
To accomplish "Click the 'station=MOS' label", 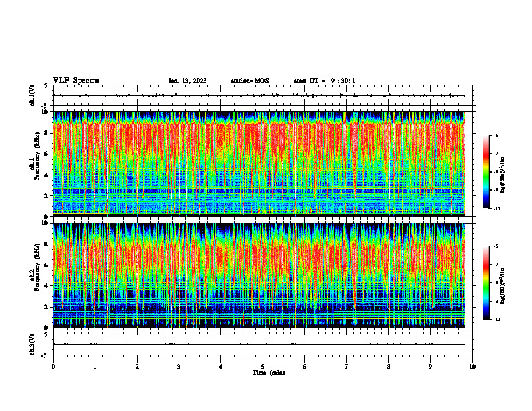I will tap(250, 81).
